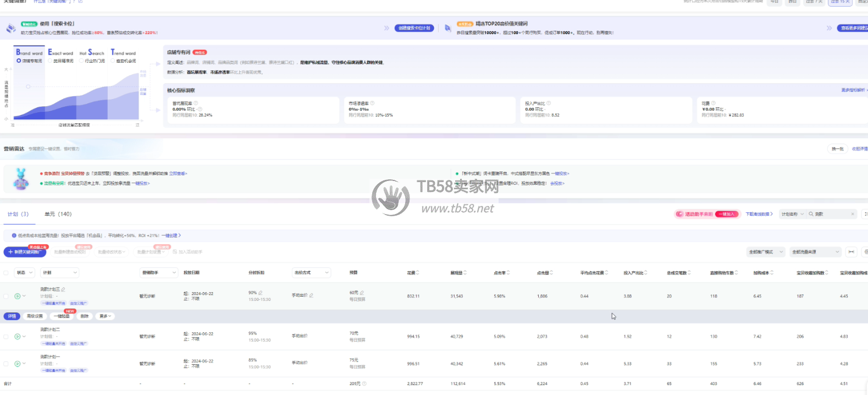This screenshot has height=395, width=868.
Task: Click the pencil icon next to 60元 budget
Action: pos(362,293)
